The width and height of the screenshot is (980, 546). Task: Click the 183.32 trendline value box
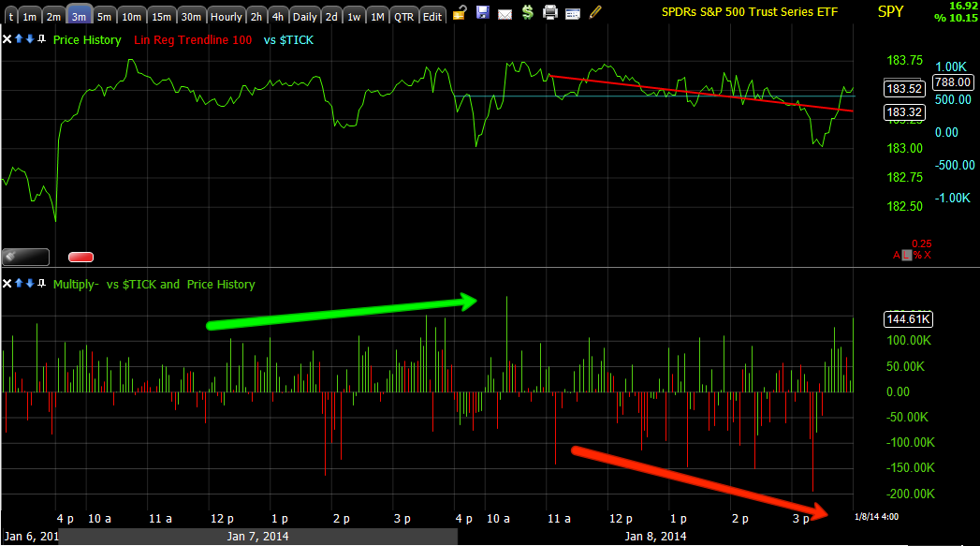click(904, 112)
